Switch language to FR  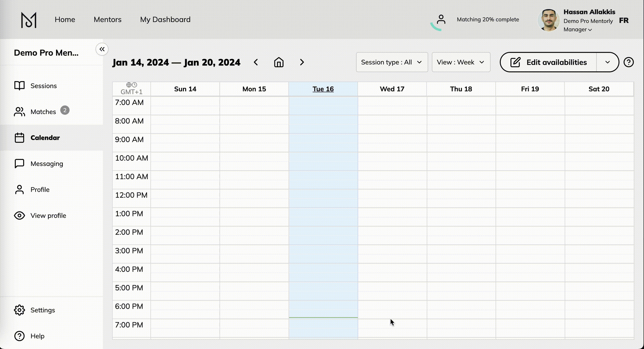click(x=624, y=20)
